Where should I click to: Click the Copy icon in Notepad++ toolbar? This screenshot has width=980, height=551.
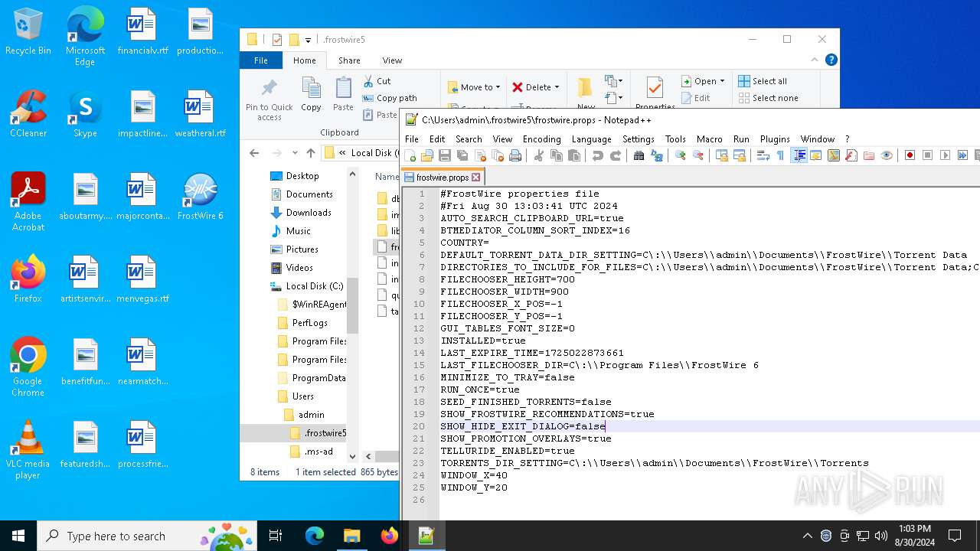pyautogui.click(x=557, y=155)
